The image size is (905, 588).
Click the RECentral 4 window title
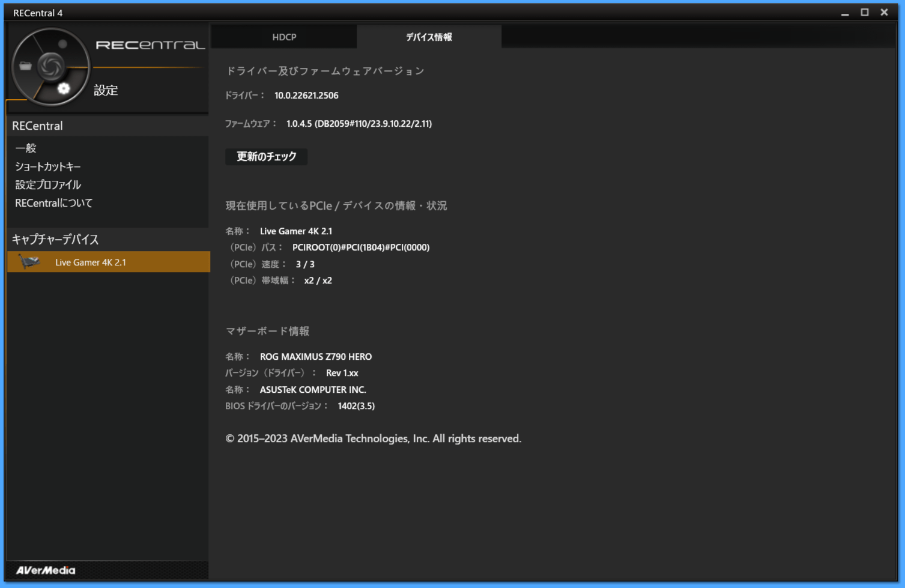[x=38, y=13]
